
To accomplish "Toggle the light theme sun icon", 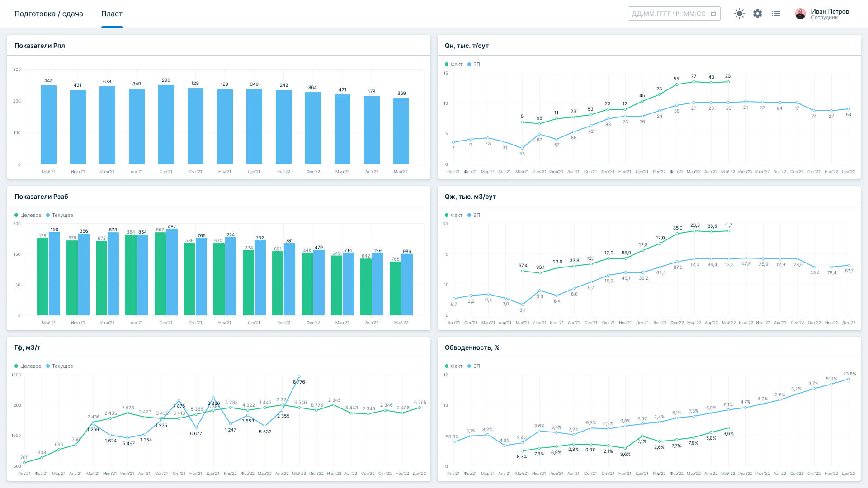I will tap(740, 14).
